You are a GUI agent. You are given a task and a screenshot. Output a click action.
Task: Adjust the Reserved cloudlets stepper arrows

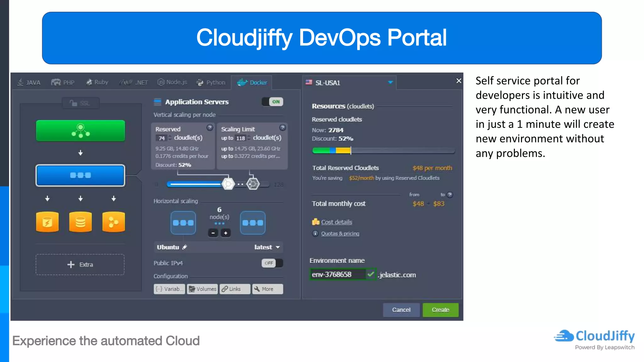170,138
